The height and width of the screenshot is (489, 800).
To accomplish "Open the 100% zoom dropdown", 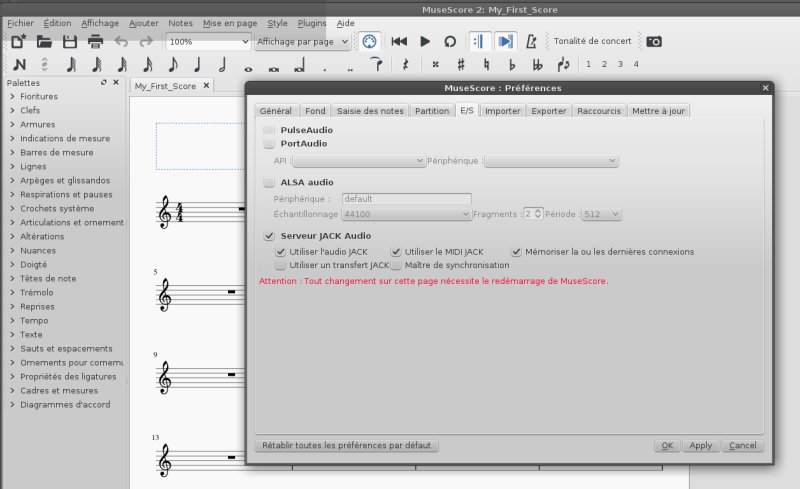I will 209,42.
